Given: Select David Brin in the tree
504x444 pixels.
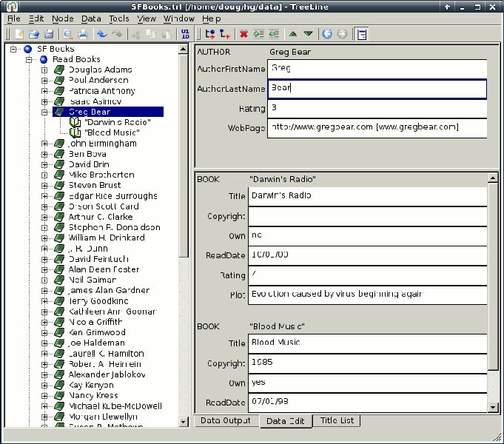Looking at the screenshot, I should pyautogui.click(x=89, y=164).
